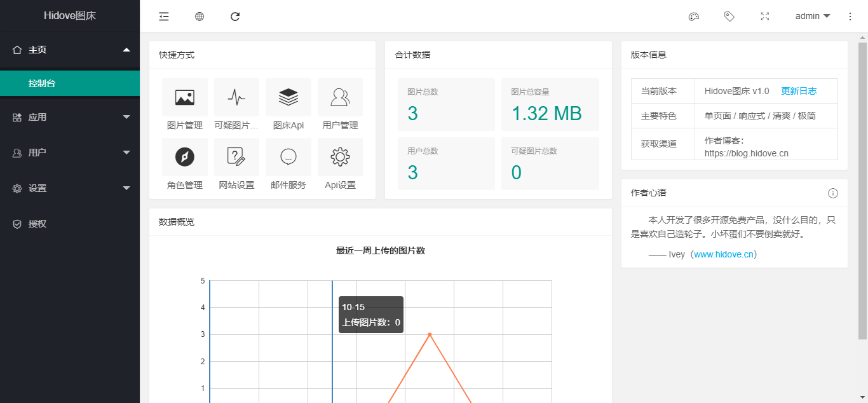Click the info icon beside 作者心语
The height and width of the screenshot is (403, 868).
[833, 193]
